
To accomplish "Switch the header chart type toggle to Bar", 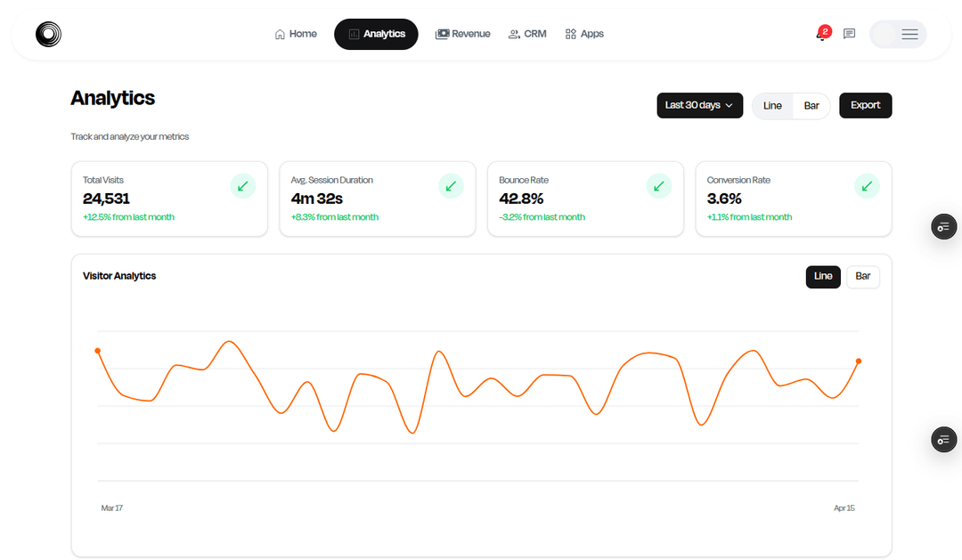I will click(811, 105).
